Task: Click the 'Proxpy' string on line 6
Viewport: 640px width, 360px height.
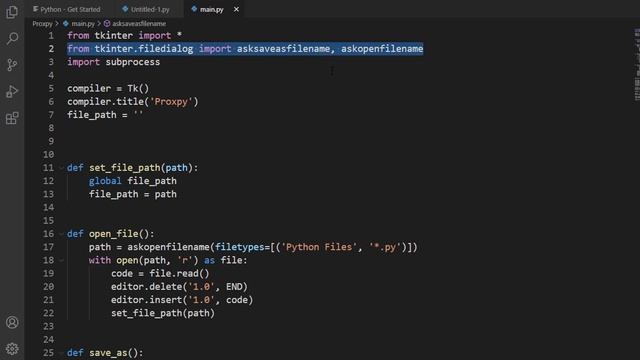Action: [x=171, y=102]
